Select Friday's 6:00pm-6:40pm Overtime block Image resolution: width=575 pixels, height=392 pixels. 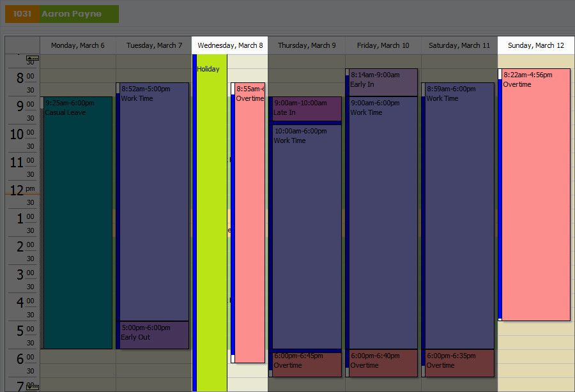(x=383, y=363)
